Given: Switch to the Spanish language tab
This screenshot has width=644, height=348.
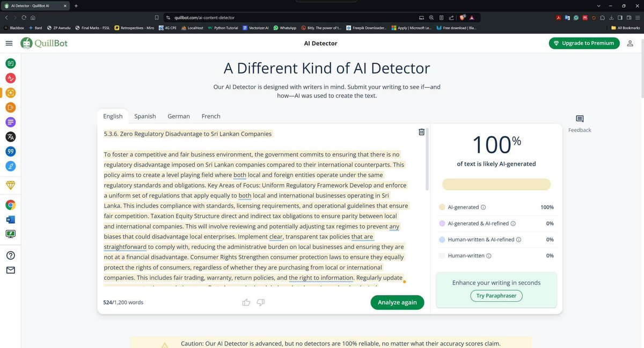Looking at the screenshot, I should (145, 116).
